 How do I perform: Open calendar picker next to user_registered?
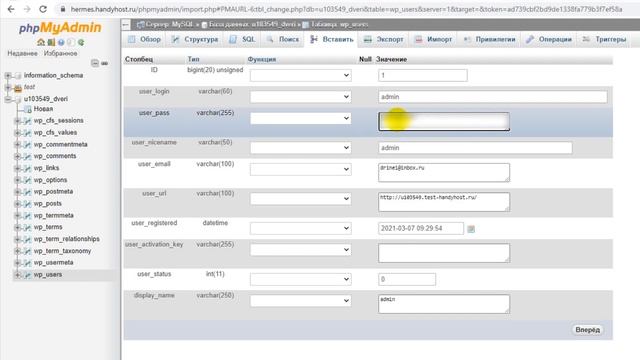[471, 229]
